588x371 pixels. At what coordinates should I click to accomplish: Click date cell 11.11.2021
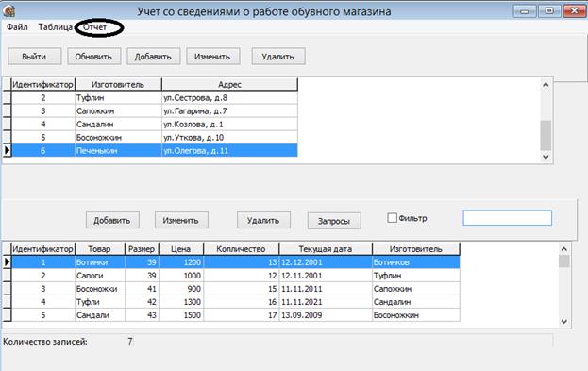point(326,302)
